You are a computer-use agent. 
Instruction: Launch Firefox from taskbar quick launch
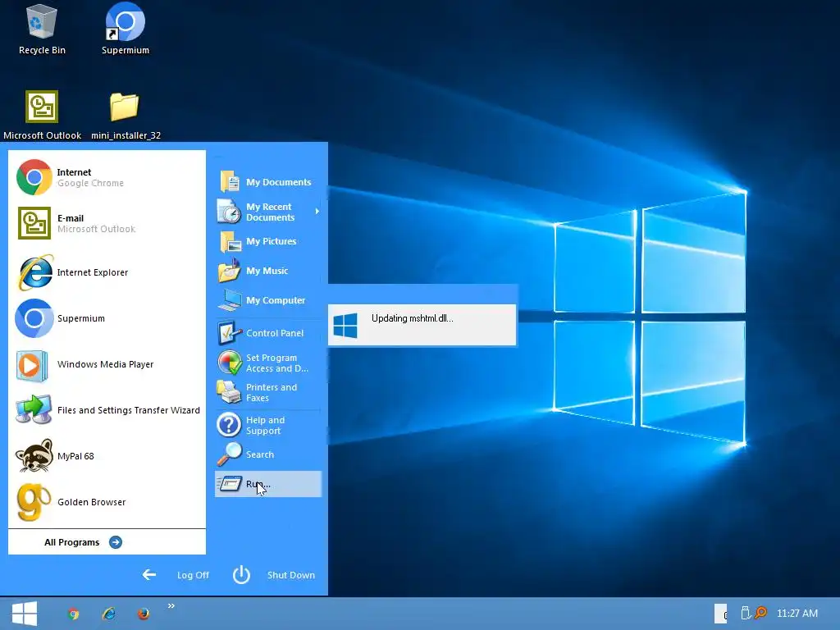[x=144, y=614]
